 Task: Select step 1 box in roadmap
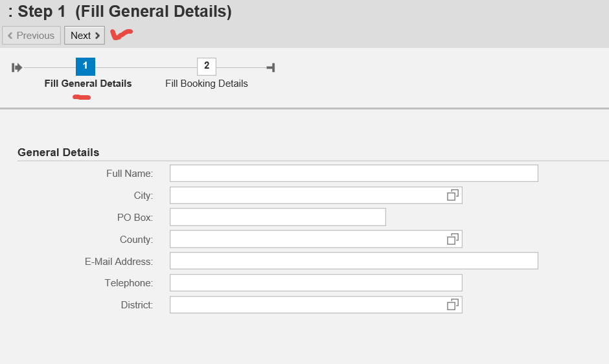tap(86, 67)
